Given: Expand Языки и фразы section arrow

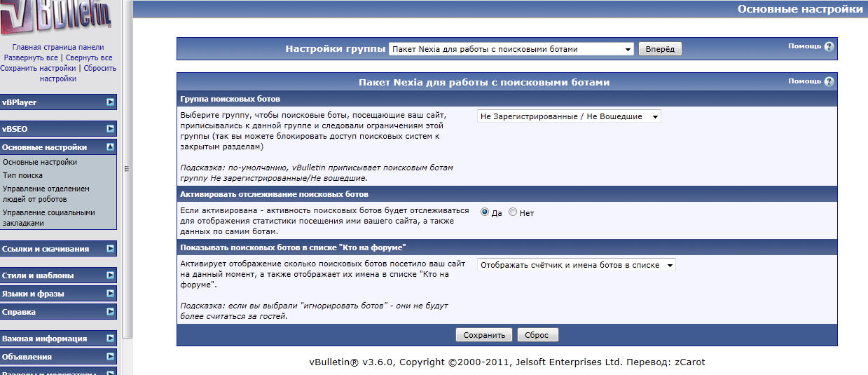Looking at the screenshot, I should click(110, 294).
